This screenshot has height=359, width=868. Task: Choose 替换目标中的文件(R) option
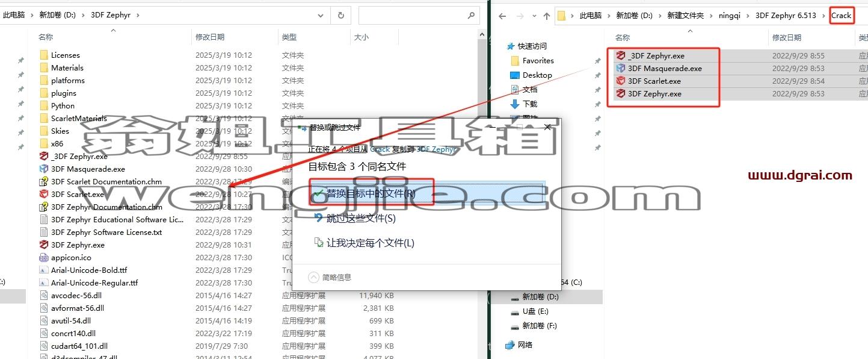tap(426, 193)
